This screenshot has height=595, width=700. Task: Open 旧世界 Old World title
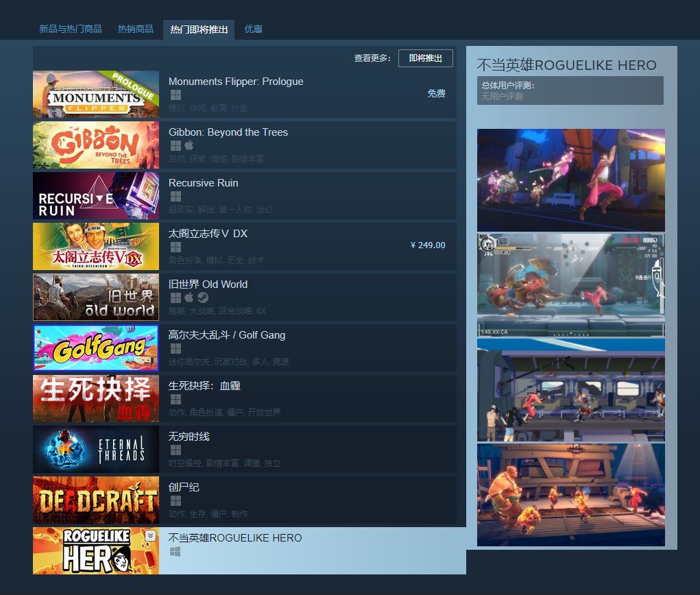point(208,284)
